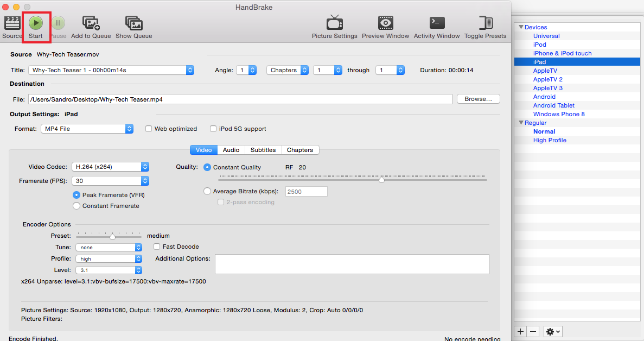This screenshot has height=341, width=644.
Task: Show the encode queue
Action: point(134,23)
